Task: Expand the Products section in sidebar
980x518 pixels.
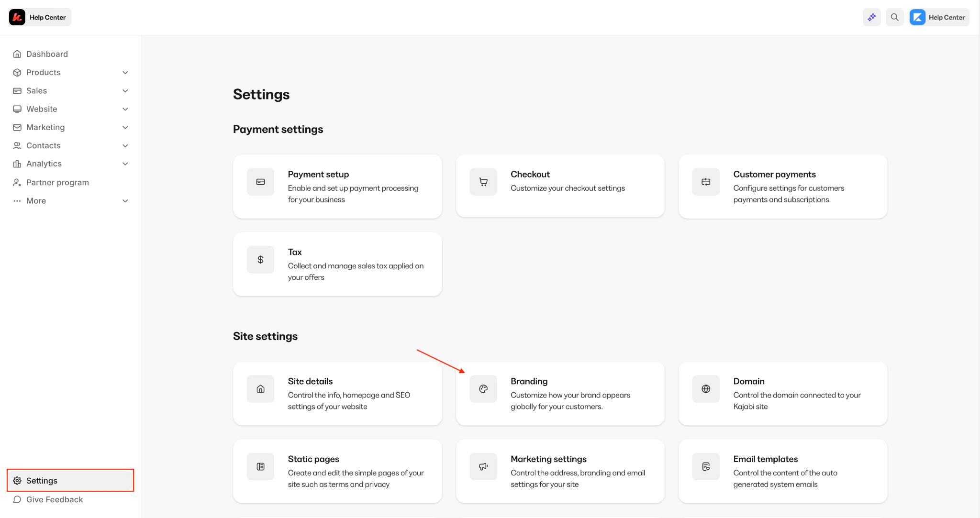Action: tap(125, 72)
